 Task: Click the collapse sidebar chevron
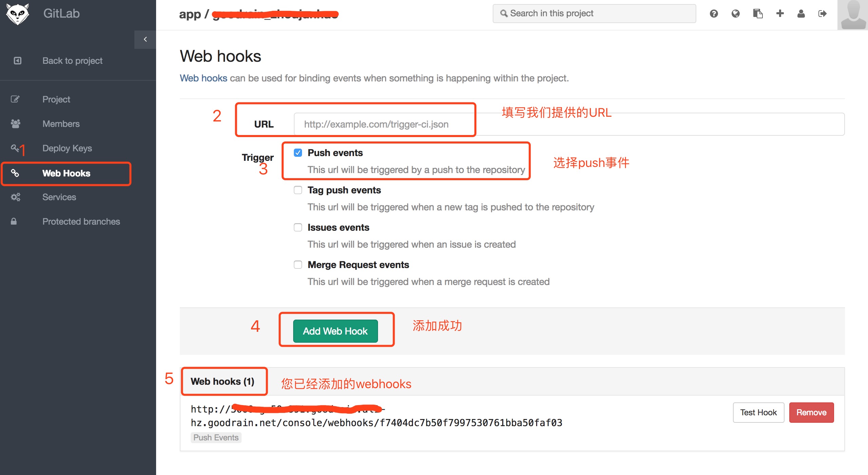145,39
